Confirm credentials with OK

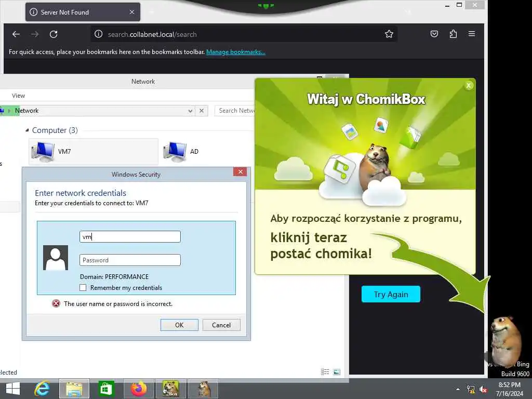[x=179, y=325]
